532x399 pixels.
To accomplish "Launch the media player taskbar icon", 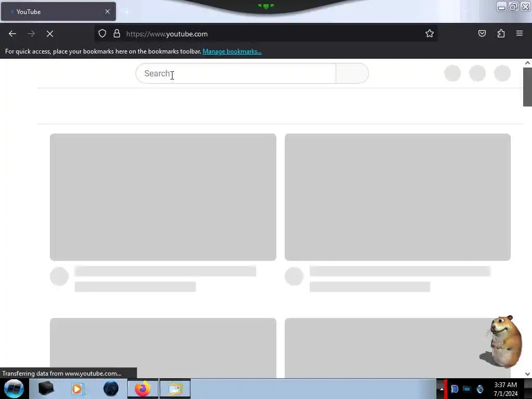I will pos(77,389).
